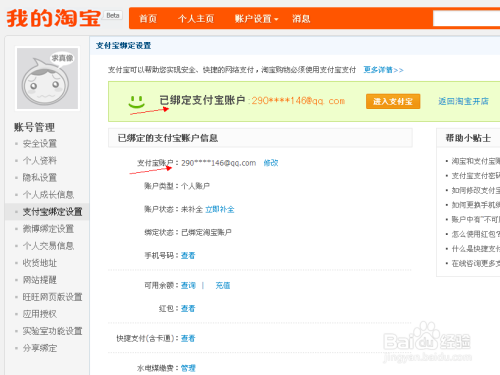This screenshot has width=500, height=375.
Task: Click 修改 next to Alipay account
Action: coord(271,163)
